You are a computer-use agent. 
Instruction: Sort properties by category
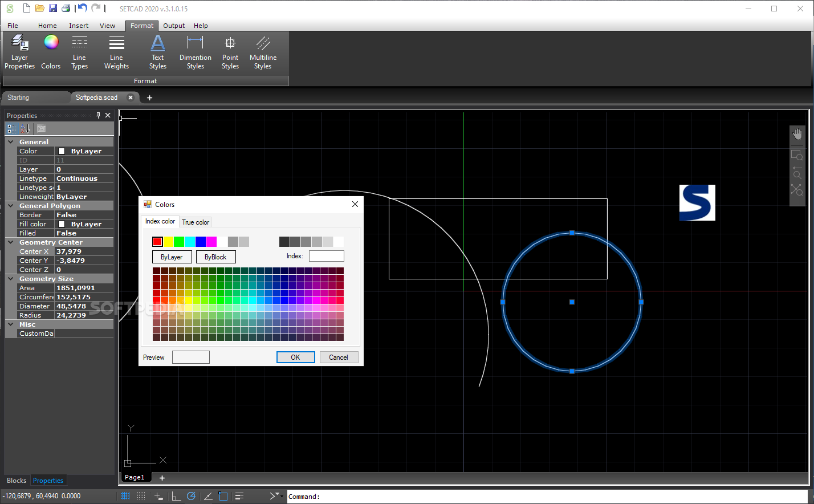click(x=11, y=129)
